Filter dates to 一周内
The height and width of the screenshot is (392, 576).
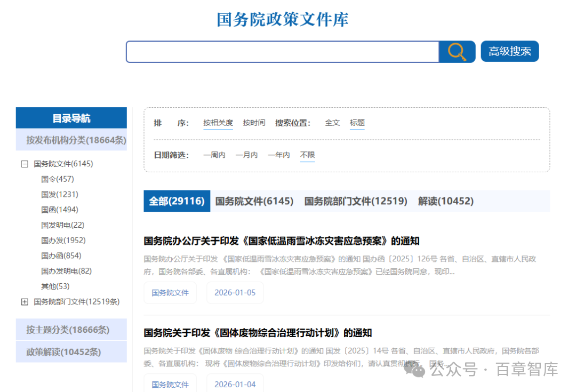214,155
